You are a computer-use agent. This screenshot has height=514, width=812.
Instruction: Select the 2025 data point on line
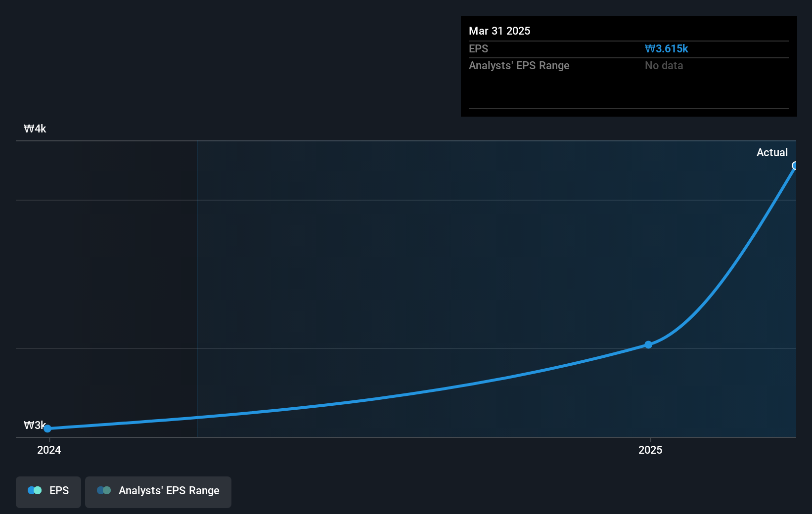(648, 344)
